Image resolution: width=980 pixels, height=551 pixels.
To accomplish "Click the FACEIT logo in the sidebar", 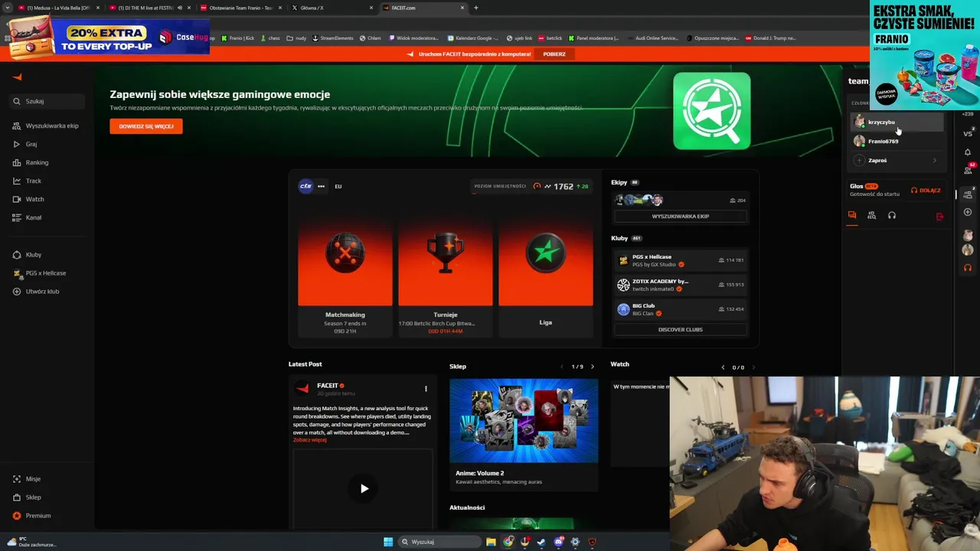I will [x=17, y=77].
